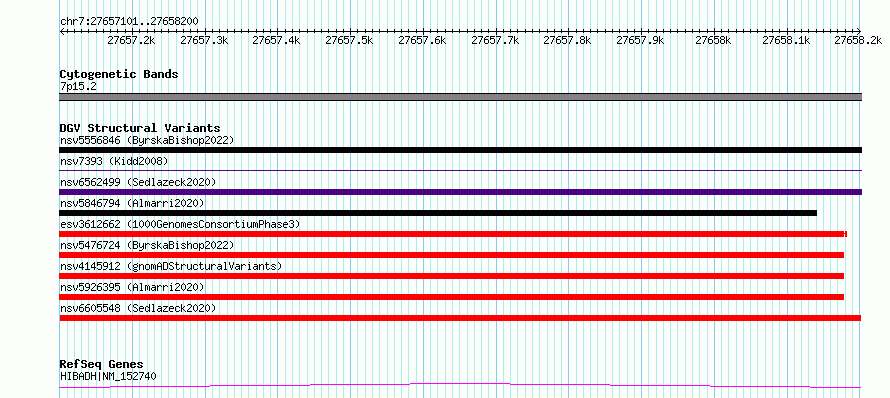Click the 27657.8k ruler tick label
The width and height of the screenshot is (890, 398).
click(x=568, y=40)
